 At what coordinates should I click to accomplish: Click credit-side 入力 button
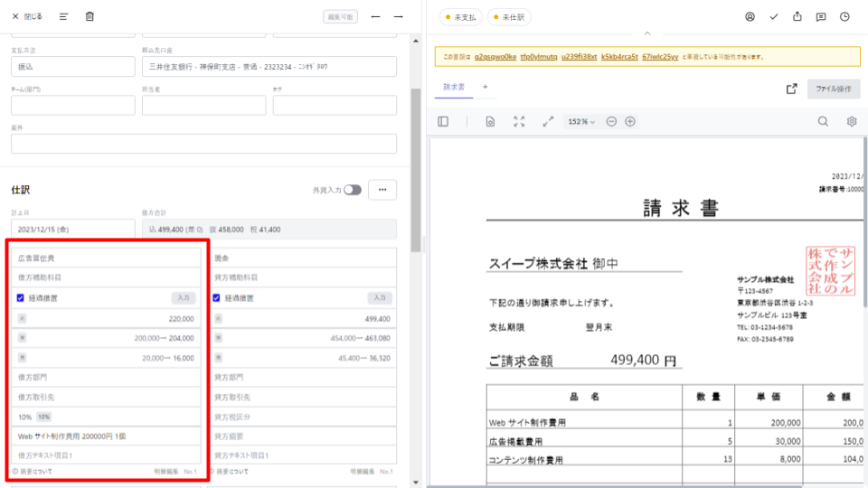pyautogui.click(x=380, y=297)
